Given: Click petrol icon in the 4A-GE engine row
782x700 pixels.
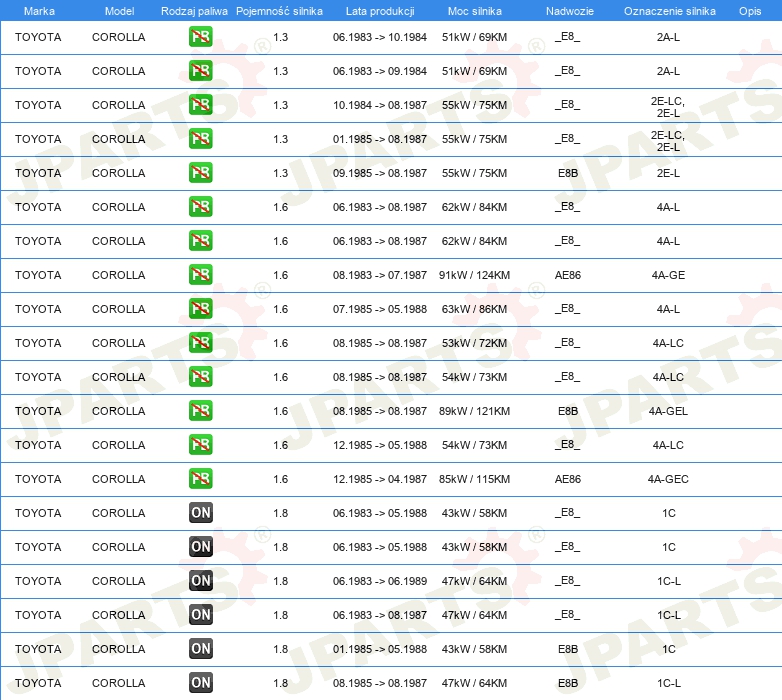Looking at the screenshot, I should tap(200, 275).
